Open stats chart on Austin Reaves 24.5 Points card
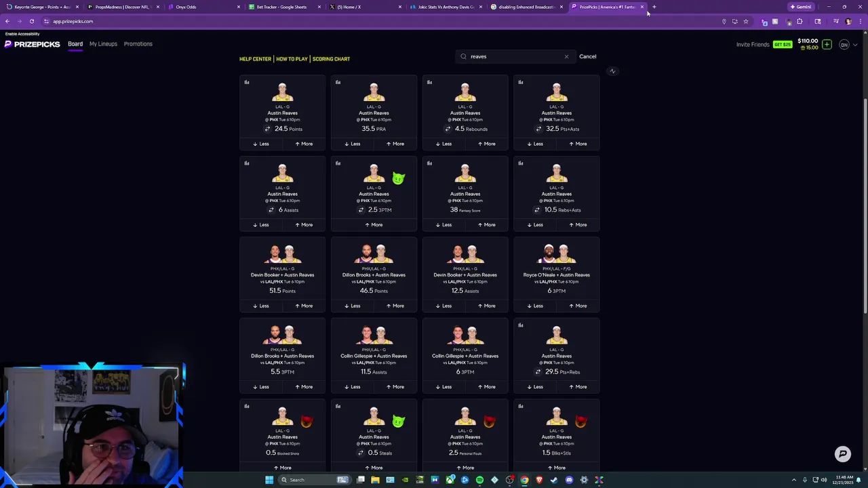The width and height of the screenshot is (868, 488). point(247,83)
